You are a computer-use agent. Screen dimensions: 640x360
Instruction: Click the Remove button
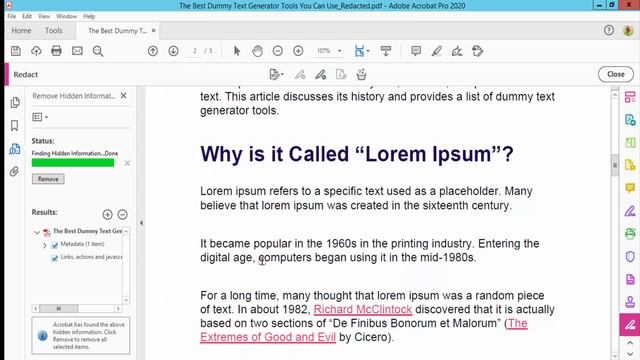pyautogui.click(x=48, y=179)
